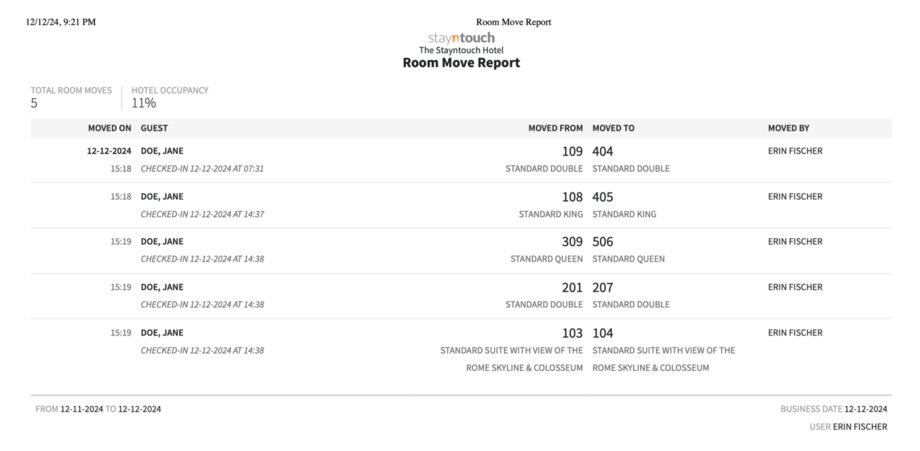The height and width of the screenshot is (451, 920).
Task: Click the Moved By column header
Action: click(x=789, y=128)
